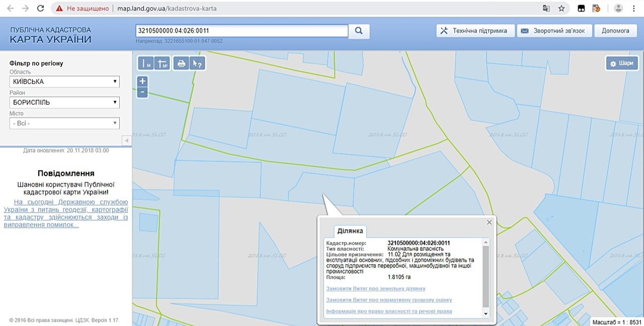Click the cadastral number search field

242,31
